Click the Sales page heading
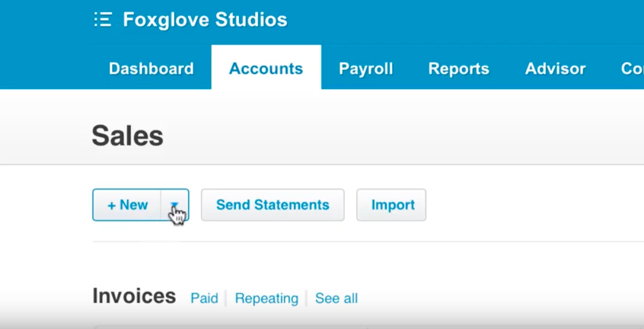This screenshot has height=329, width=644. 127,136
